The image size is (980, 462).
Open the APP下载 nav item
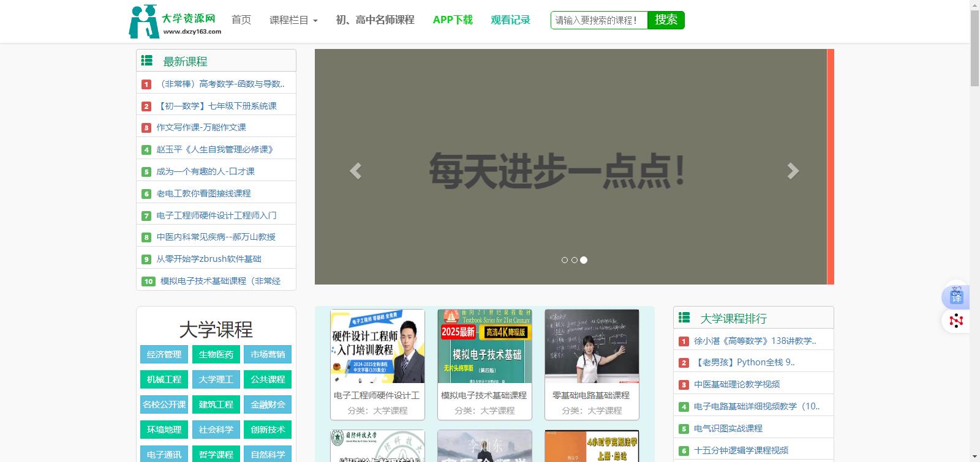(453, 20)
